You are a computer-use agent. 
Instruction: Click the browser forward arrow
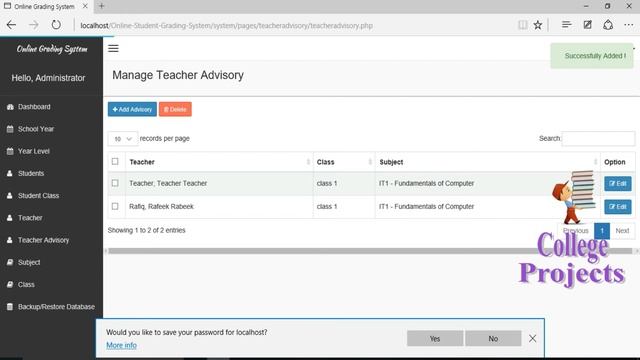[33, 25]
